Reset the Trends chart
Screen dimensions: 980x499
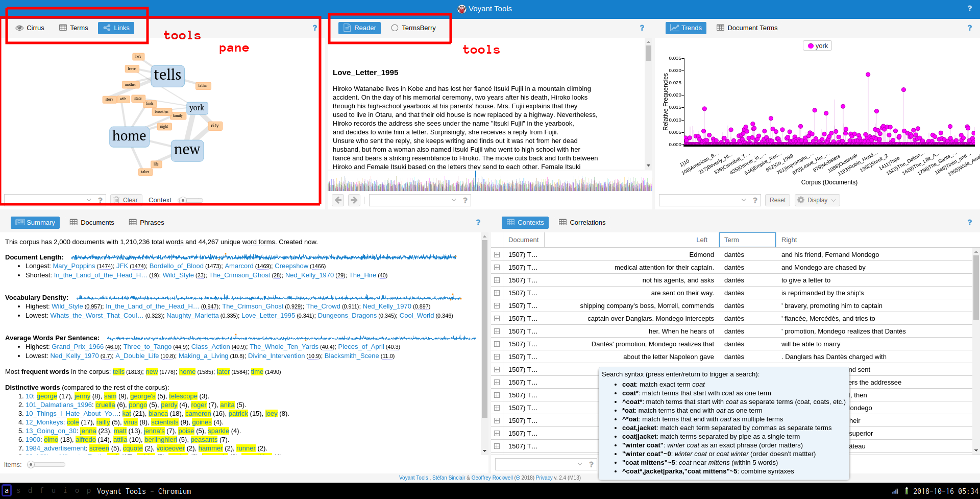[x=777, y=200]
